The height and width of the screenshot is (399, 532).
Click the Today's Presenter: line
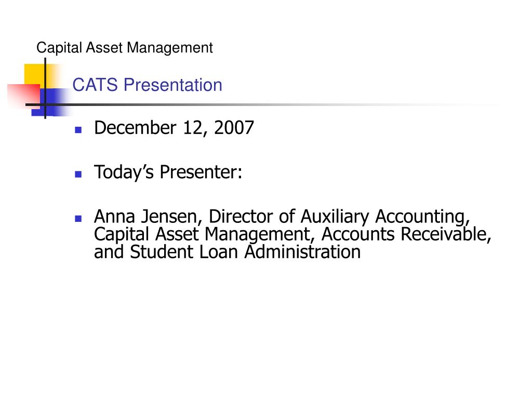pyautogui.click(x=168, y=172)
